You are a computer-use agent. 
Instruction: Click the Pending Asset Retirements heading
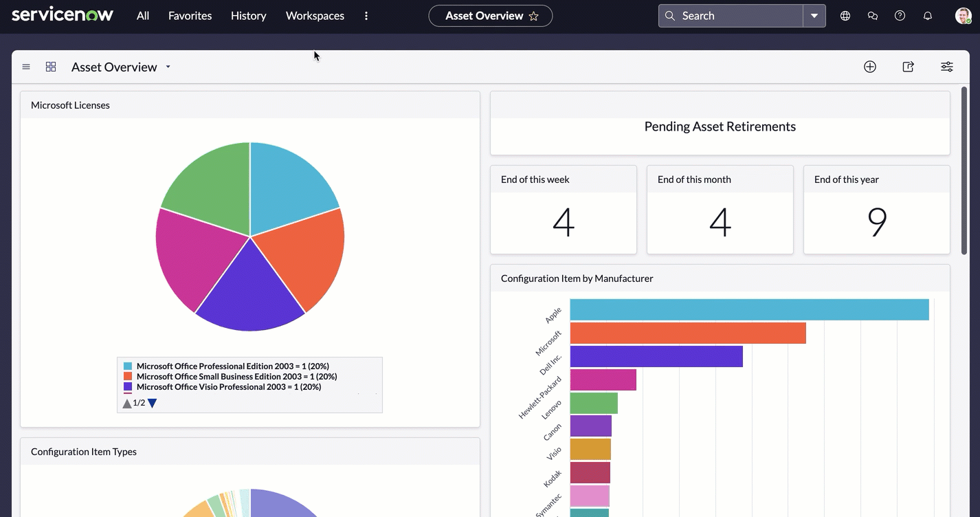720,126
